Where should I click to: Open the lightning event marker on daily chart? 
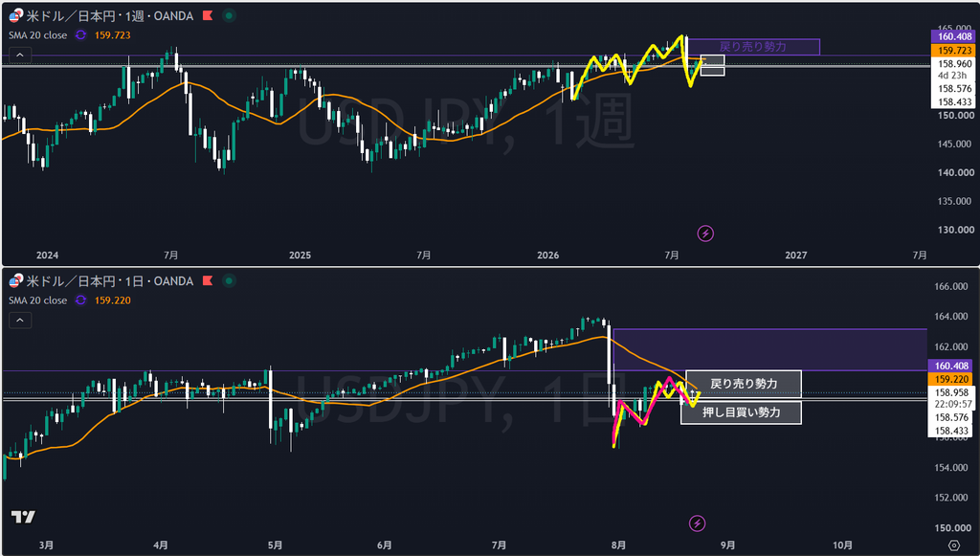click(x=698, y=523)
